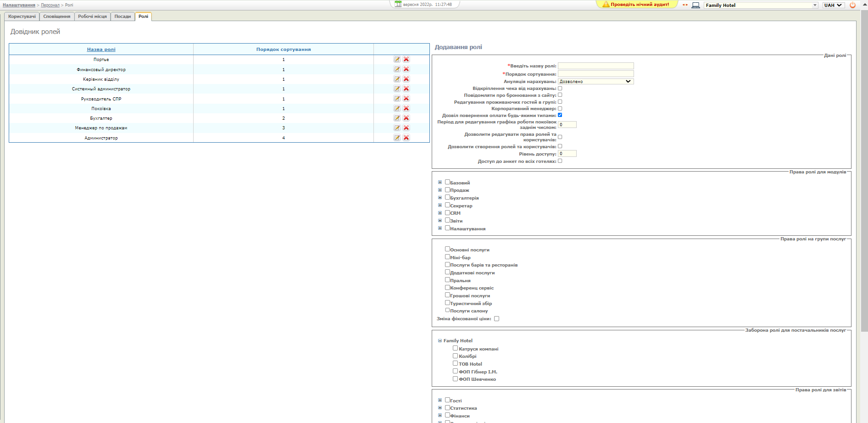Screen dimensions: 868x423
Task: Click the computer workstation icon
Action: 696,5
